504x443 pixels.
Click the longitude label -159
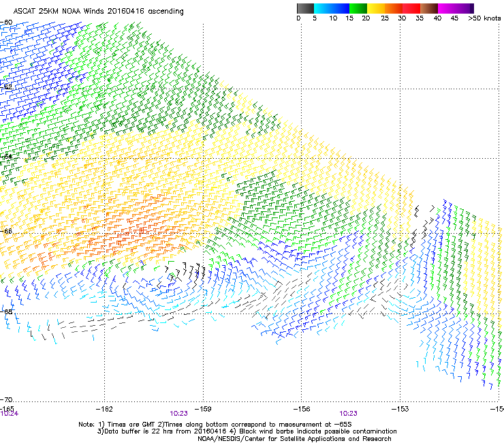(203, 409)
